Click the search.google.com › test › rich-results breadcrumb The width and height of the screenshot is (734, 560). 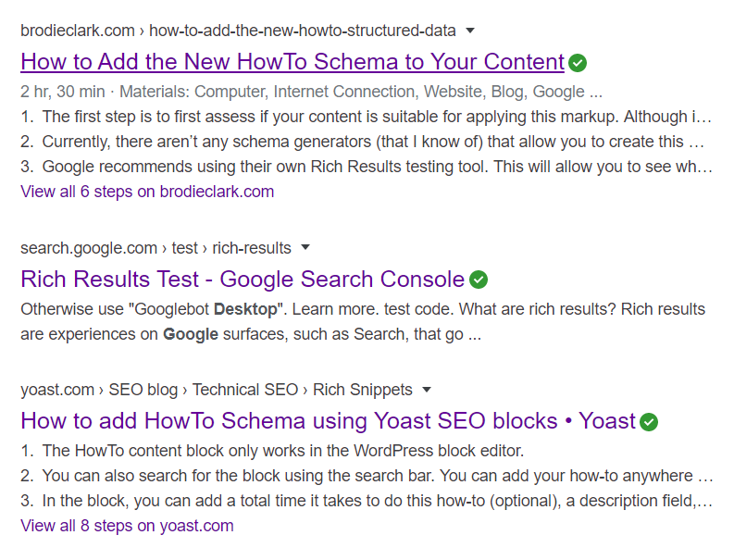[156, 248]
